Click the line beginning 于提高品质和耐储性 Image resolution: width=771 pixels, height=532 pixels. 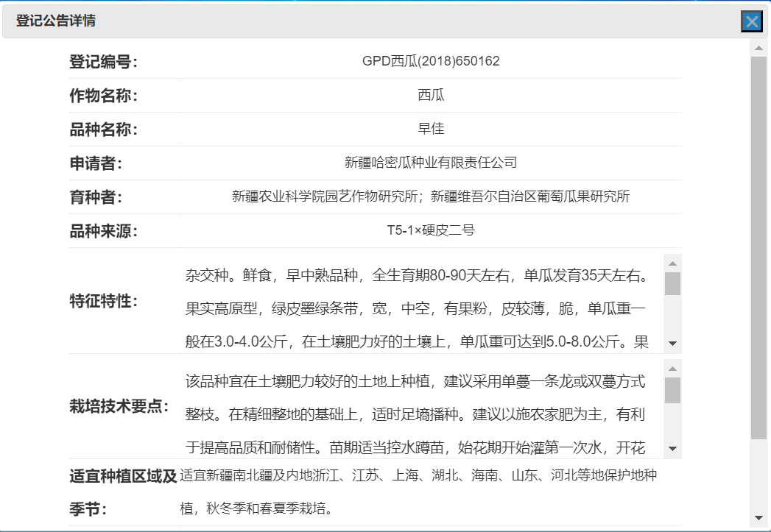coord(415,448)
